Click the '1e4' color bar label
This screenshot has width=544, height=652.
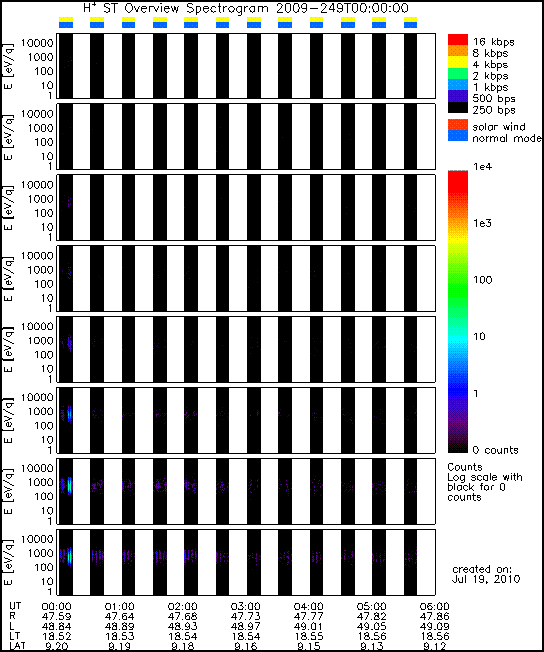(x=482, y=167)
